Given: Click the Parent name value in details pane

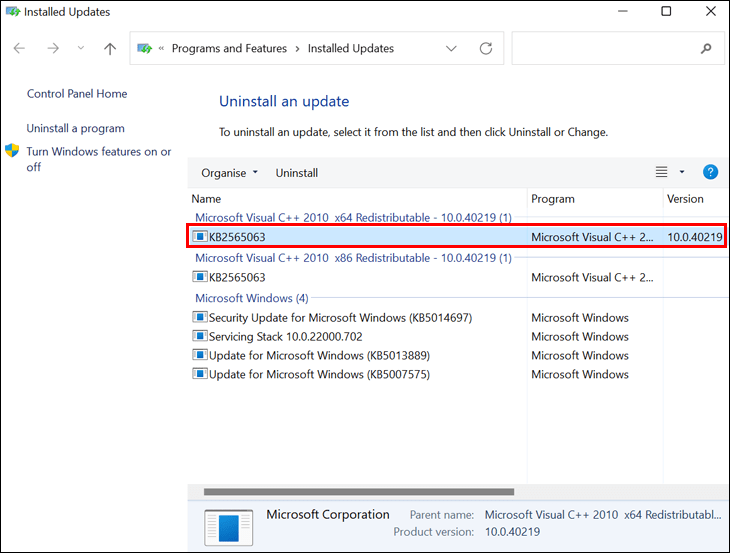Looking at the screenshot, I should click(603, 515).
